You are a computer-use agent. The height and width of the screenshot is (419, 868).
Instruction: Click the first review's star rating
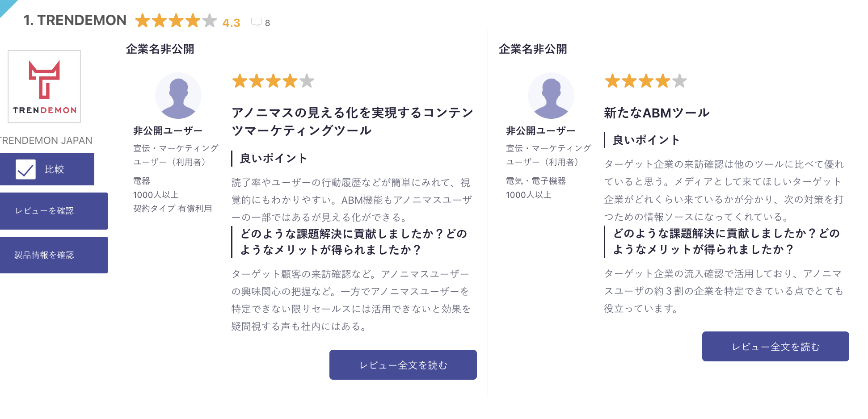273,81
